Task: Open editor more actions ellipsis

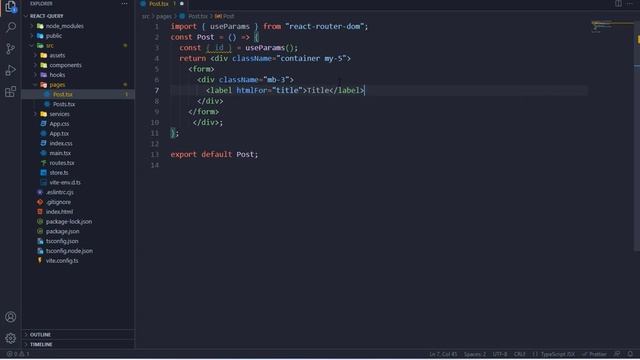Action: tap(630, 4)
